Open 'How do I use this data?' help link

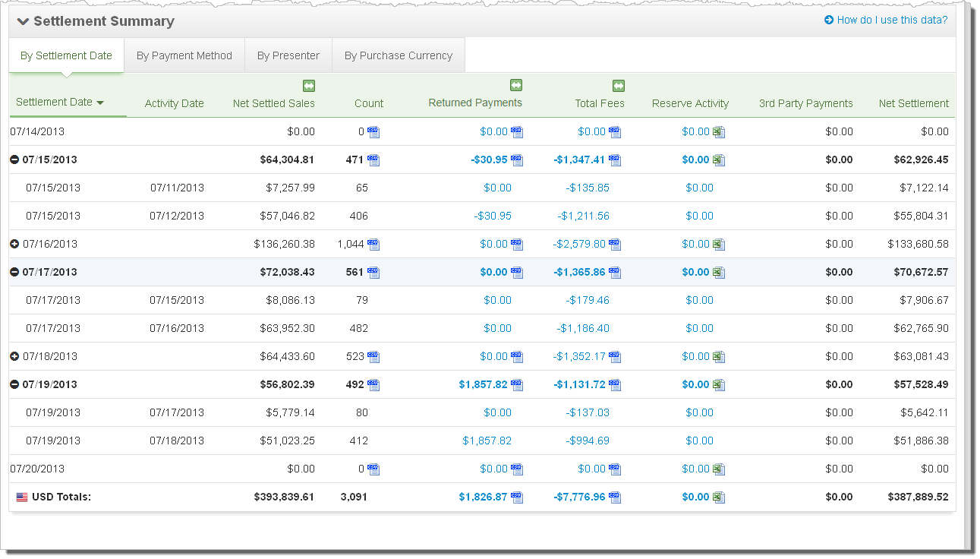(x=886, y=20)
